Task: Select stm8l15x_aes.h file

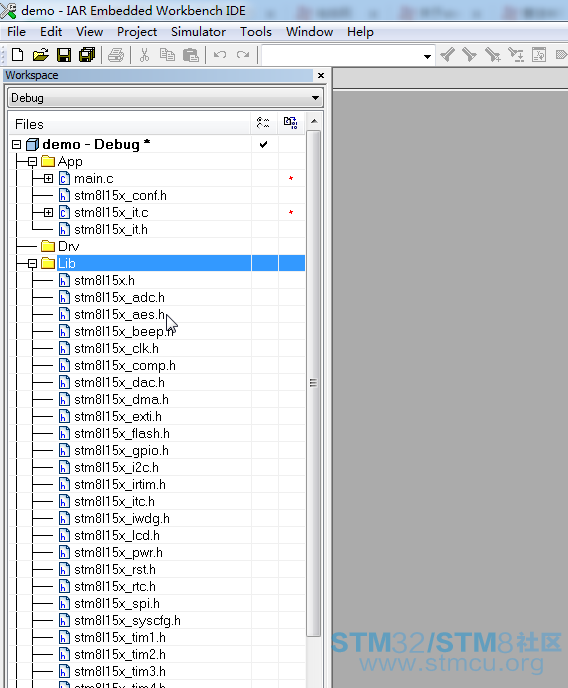Action: [119, 315]
